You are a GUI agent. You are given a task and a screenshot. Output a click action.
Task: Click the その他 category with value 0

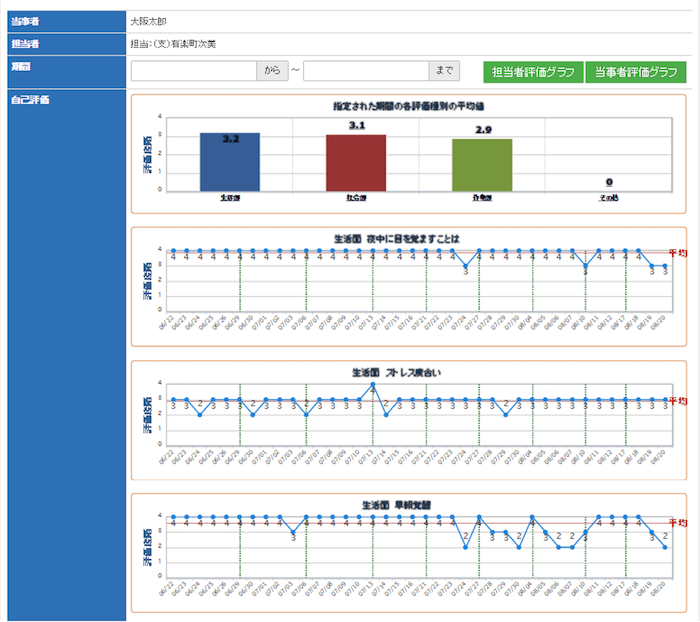[608, 197]
